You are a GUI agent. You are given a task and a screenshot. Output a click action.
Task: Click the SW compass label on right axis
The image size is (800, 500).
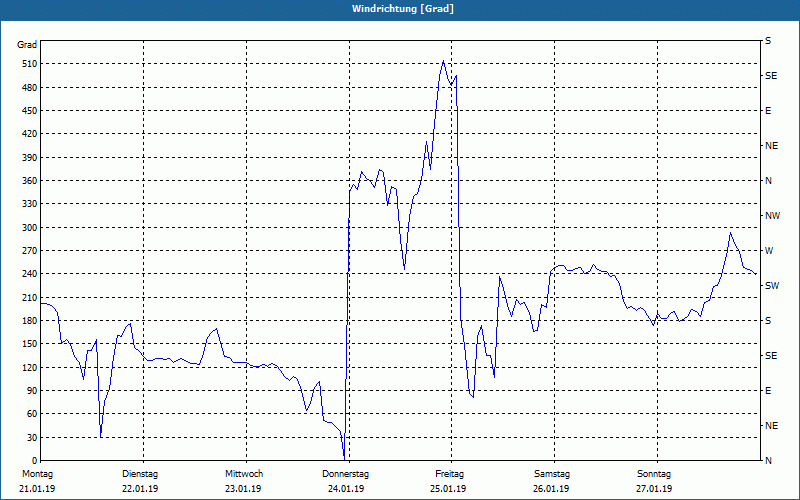(x=772, y=286)
